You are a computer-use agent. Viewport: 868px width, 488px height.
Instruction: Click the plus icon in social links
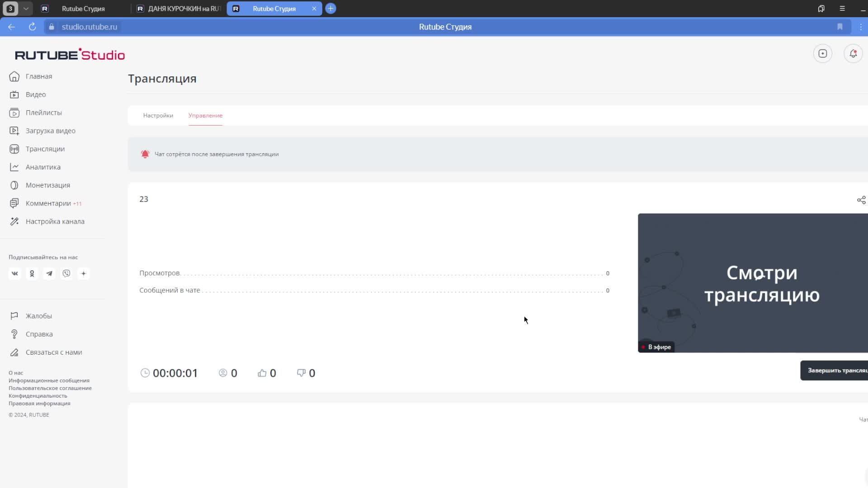point(84,273)
